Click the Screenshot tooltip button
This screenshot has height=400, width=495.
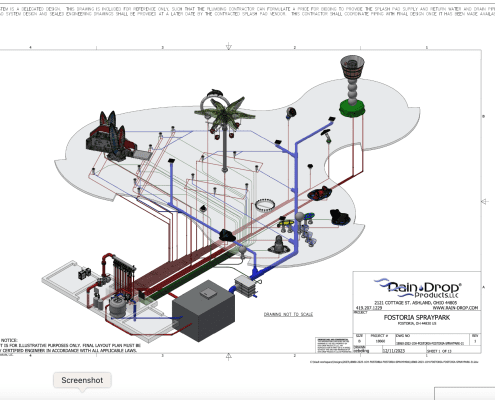pyautogui.click(x=82, y=380)
